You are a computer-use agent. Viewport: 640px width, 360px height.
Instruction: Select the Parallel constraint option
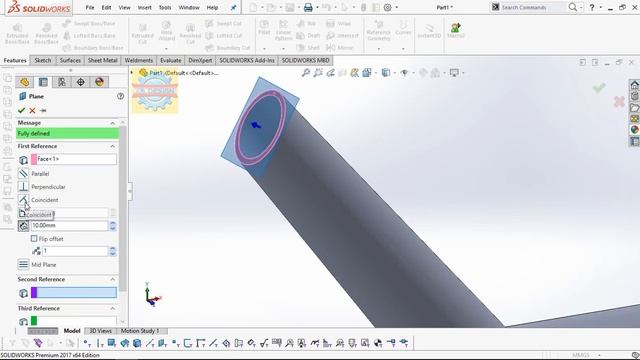tap(23, 173)
